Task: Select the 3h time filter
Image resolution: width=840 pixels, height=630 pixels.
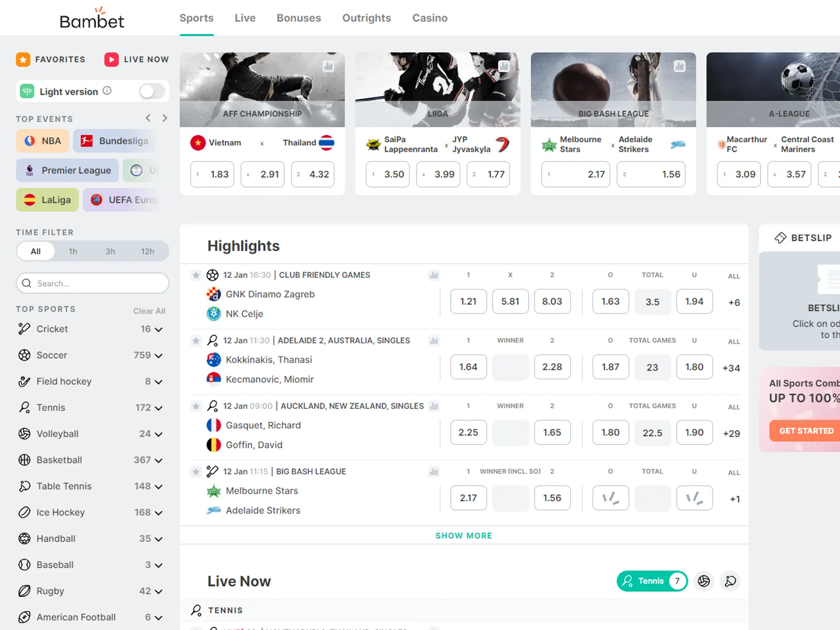Action: pyautogui.click(x=110, y=251)
